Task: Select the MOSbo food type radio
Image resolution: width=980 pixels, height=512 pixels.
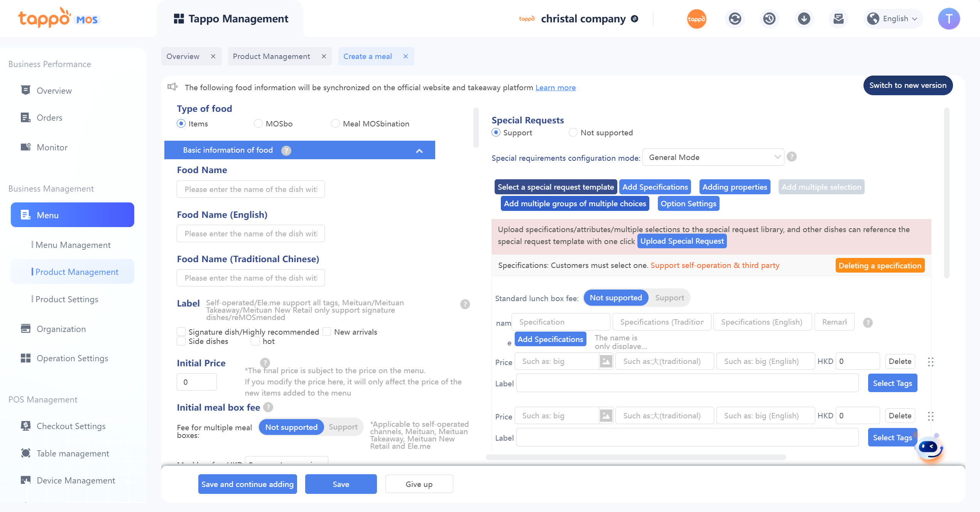Action: coord(258,123)
